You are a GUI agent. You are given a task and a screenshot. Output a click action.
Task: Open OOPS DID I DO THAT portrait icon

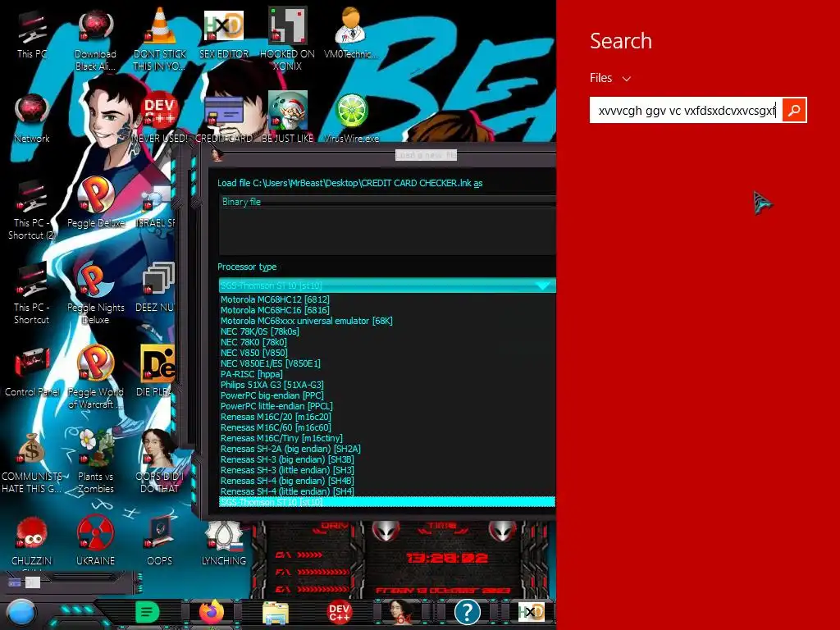point(160,462)
